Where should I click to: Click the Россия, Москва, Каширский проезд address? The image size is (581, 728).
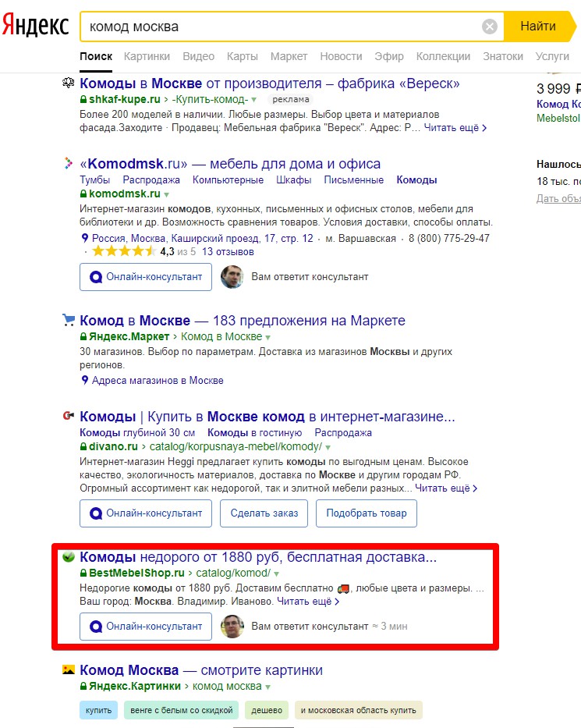[202, 238]
